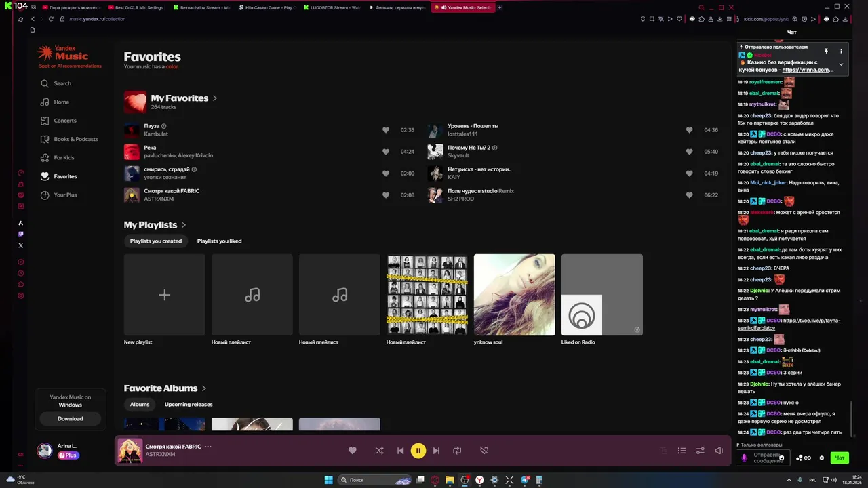Open tvoe.live link in Kick chat

click(x=789, y=324)
